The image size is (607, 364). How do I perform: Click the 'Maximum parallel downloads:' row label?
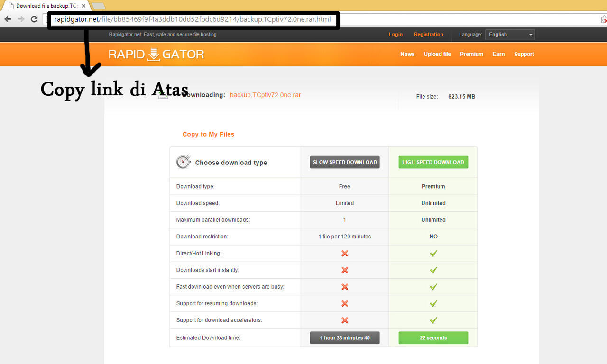tap(213, 220)
